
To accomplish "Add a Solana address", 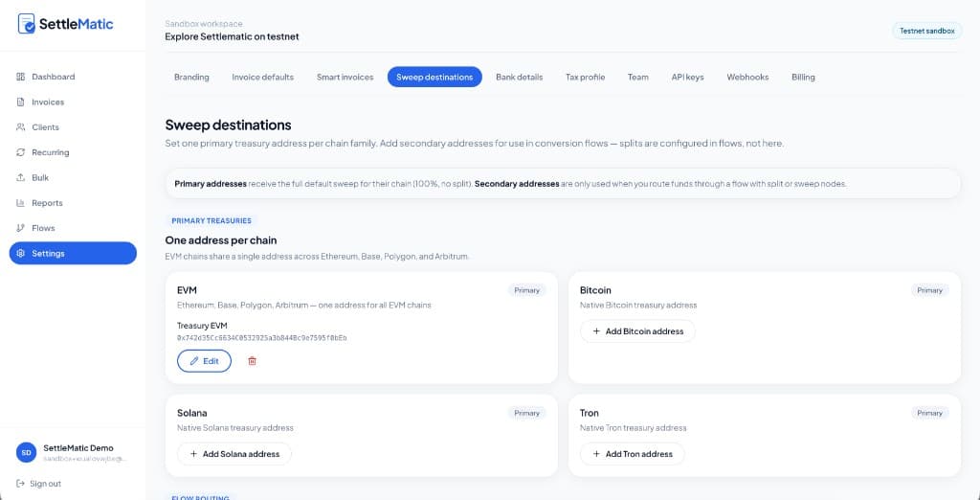I will [x=234, y=454].
